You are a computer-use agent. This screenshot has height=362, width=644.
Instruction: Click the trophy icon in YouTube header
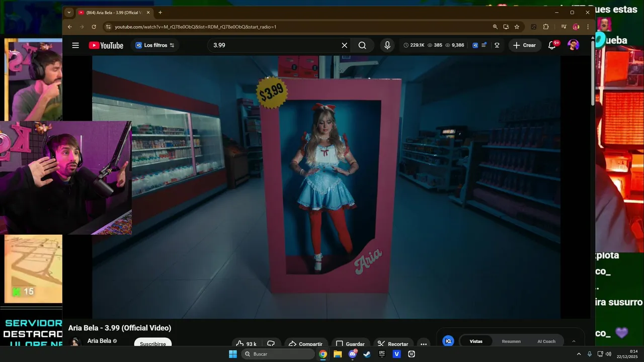(497, 45)
